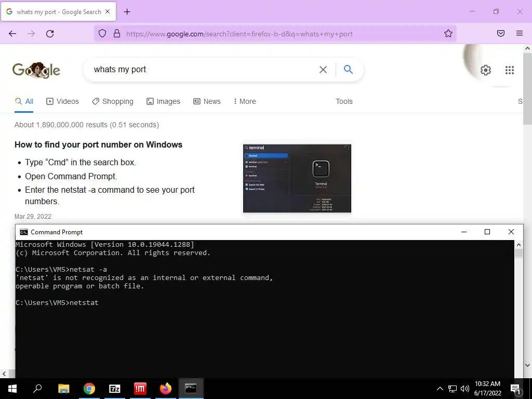Click horizontal scrollbar left arrow
This screenshot has width=532, height=399.
4,374
